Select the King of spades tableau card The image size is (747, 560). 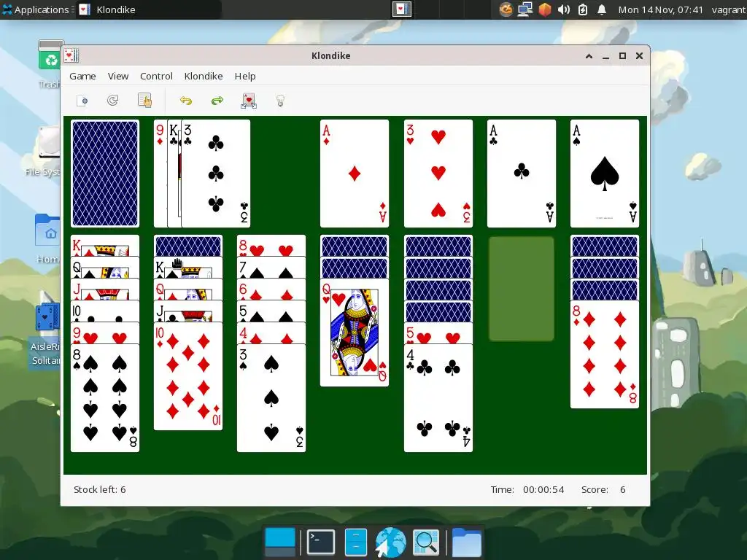[x=188, y=268]
